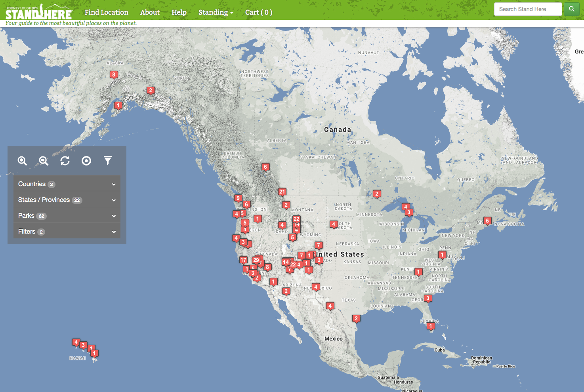Zoom in on the map with magnifier plus
The height and width of the screenshot is (392, 584).
coord(22,161)
